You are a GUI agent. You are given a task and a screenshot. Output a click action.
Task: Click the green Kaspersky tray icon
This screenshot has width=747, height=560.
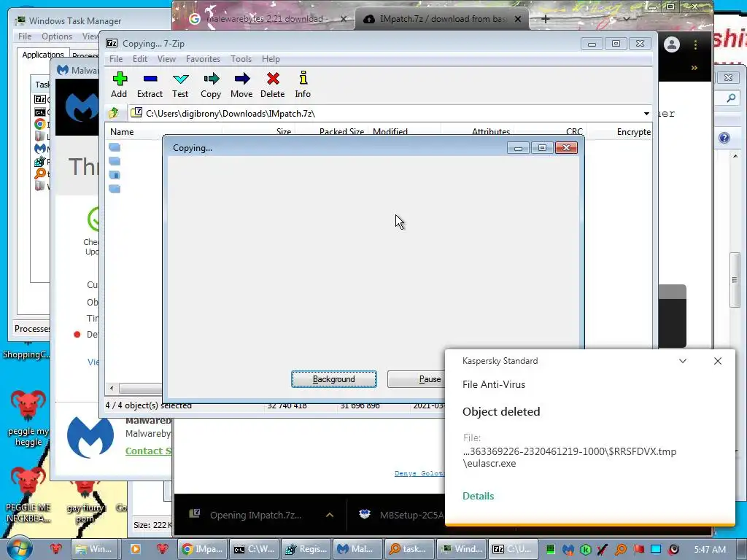(586, 550)
